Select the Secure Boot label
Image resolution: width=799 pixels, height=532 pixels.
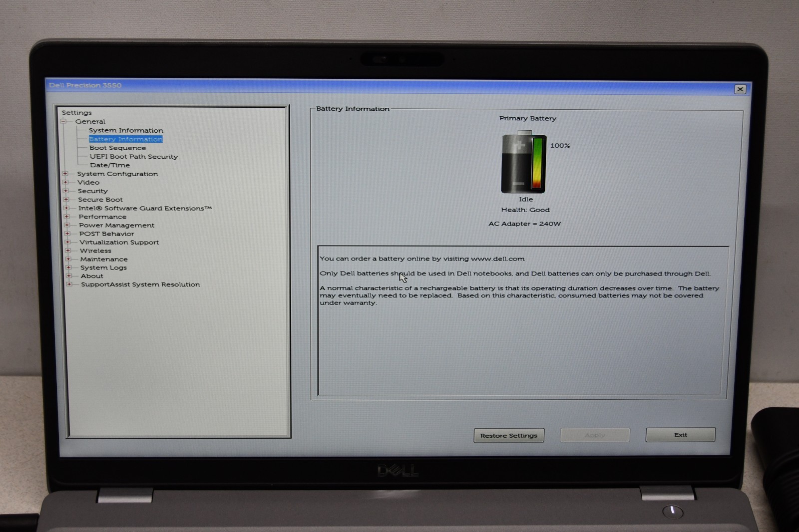(100, 199)
